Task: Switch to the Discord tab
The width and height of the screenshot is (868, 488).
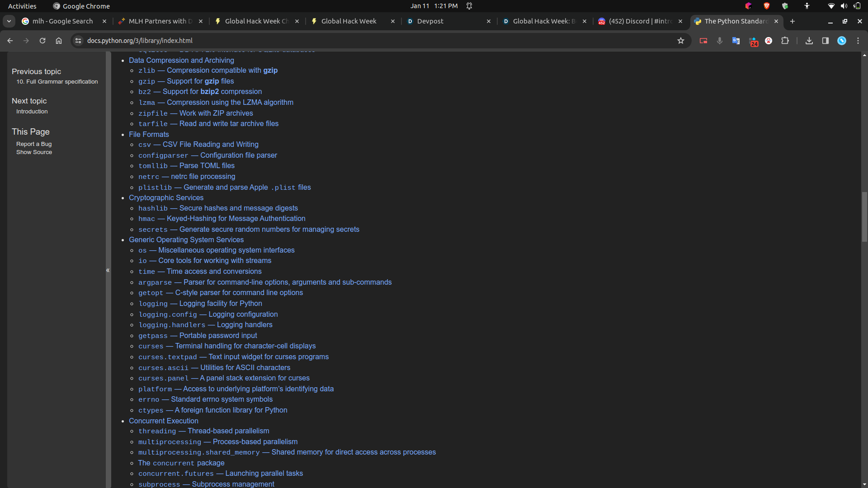Action: [640, 21]
